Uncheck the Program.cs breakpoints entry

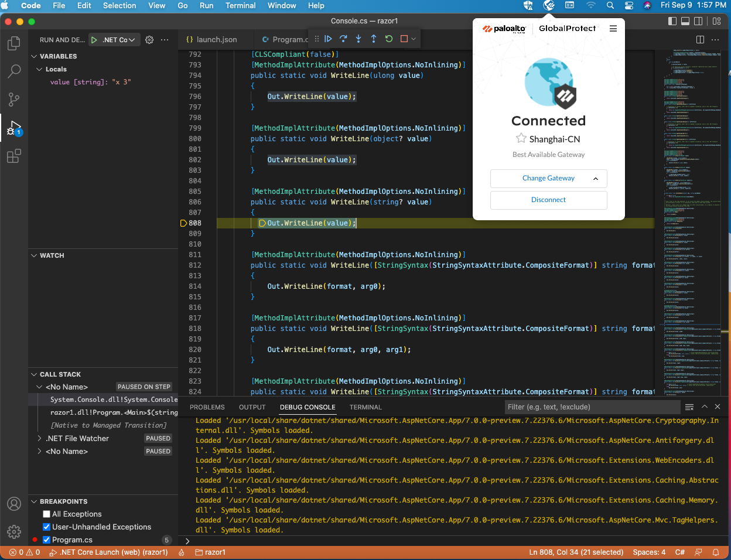(x=46, y=539)
